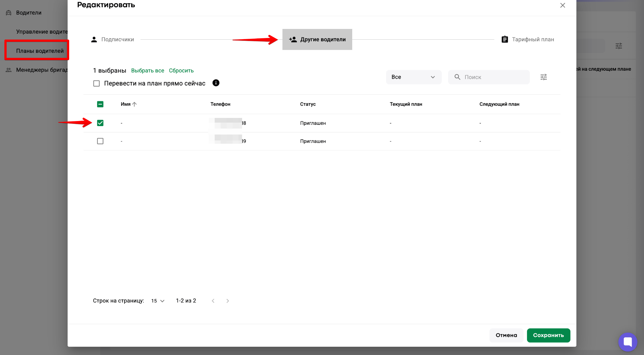644x355 pixels.
Task: Open Управление водителями sidebar item
Action: click(x=42, y=31)
